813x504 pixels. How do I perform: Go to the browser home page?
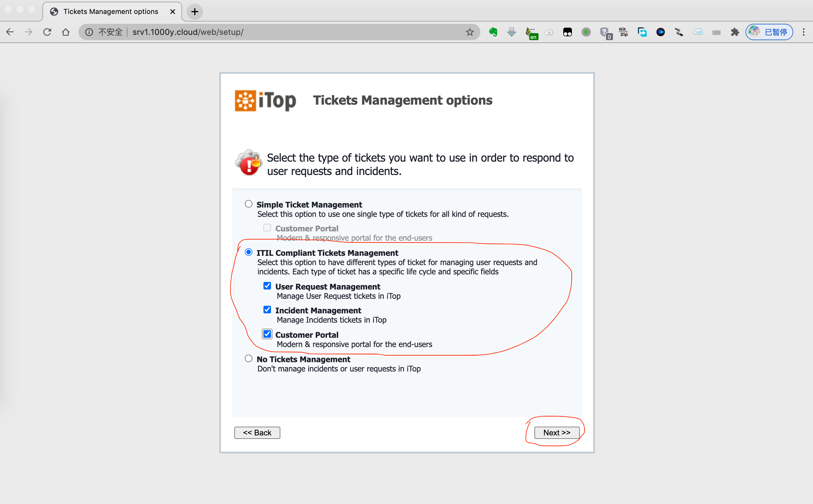[66, 32]
